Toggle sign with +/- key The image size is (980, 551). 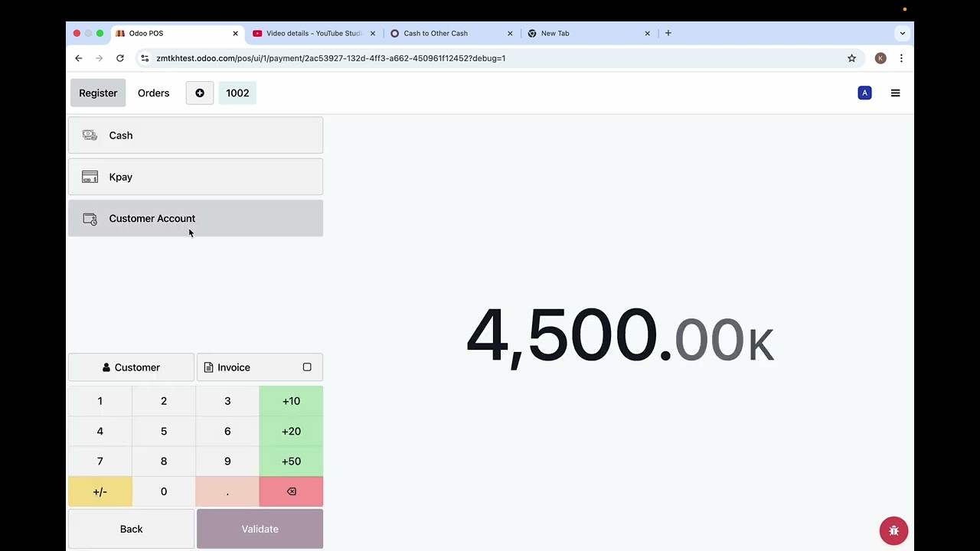pyautogui.click(x=100, y=491)
